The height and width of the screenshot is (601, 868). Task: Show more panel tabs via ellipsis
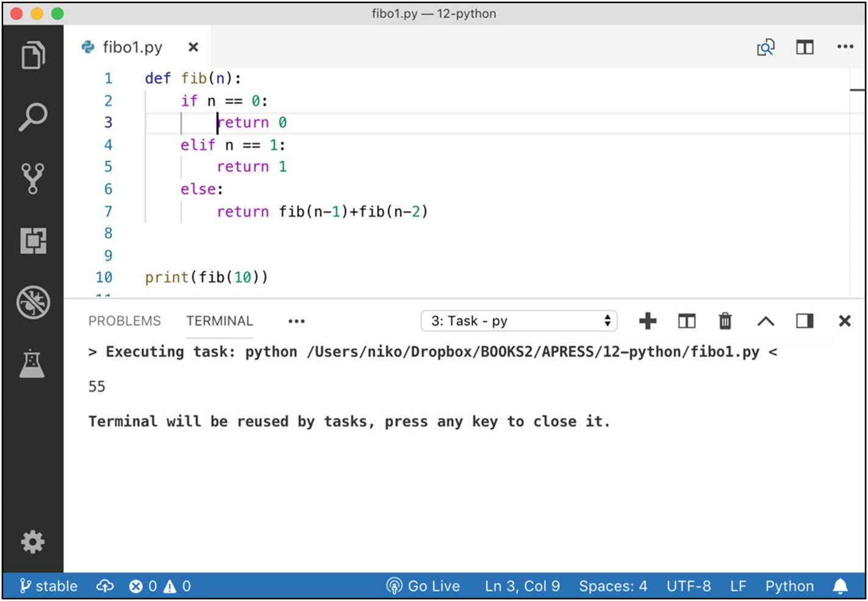tap(296, 322)
